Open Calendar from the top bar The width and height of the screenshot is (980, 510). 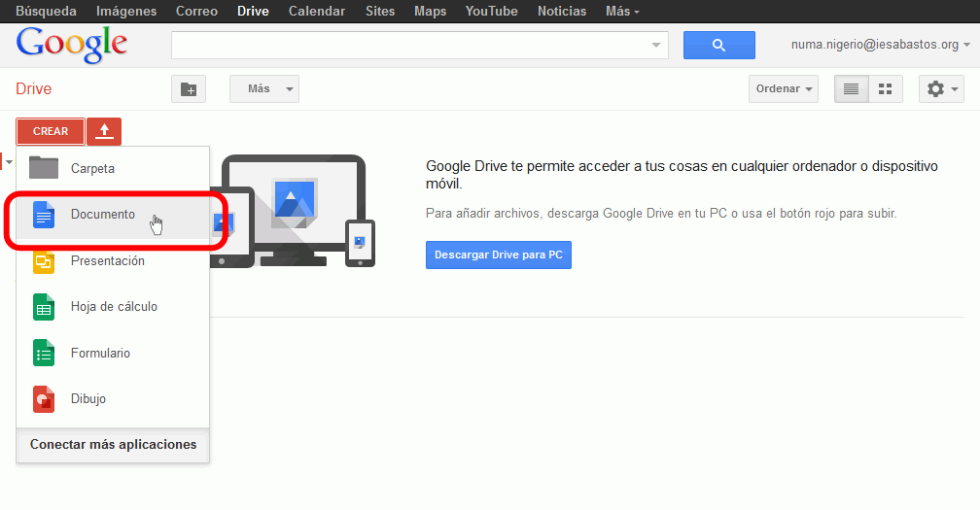[x=316, y=12]
